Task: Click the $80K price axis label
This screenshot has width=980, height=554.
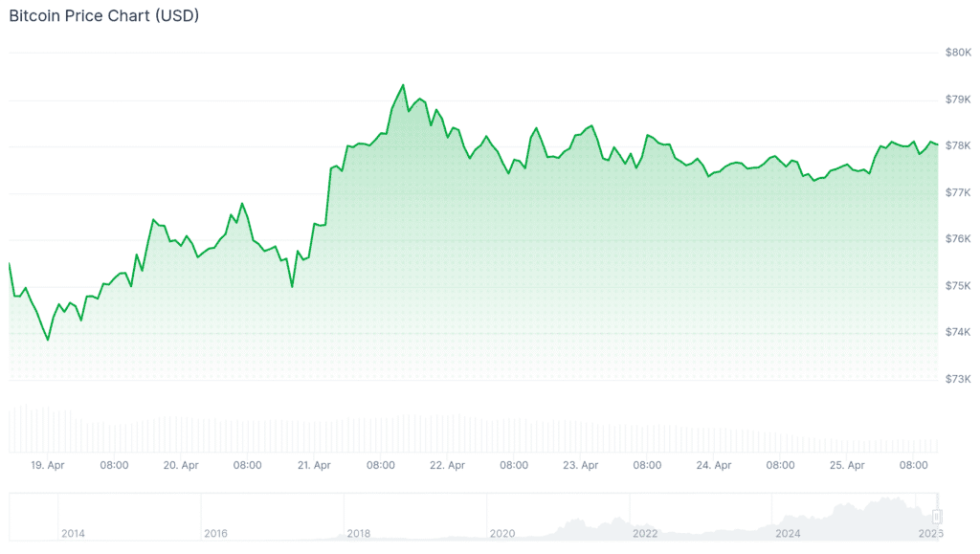Action: (x=958, y=53)
